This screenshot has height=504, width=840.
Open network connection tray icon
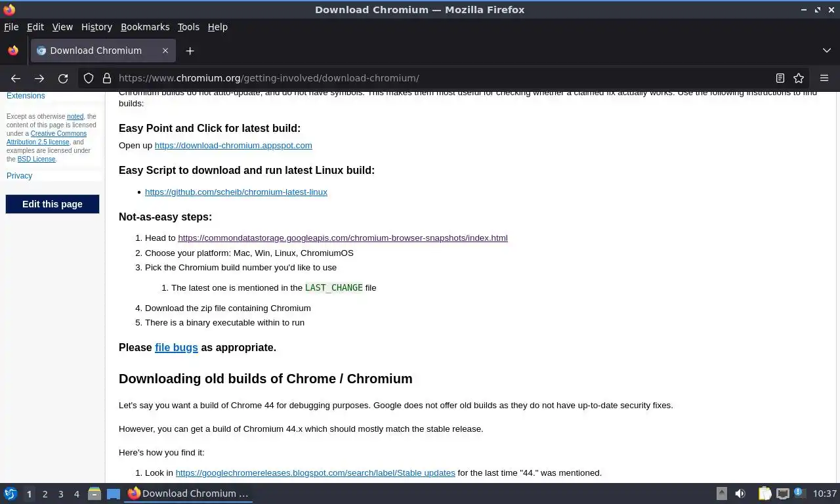782,493
